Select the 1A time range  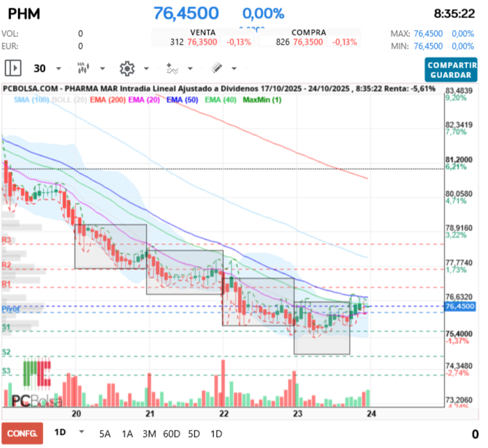click(127, 434)
